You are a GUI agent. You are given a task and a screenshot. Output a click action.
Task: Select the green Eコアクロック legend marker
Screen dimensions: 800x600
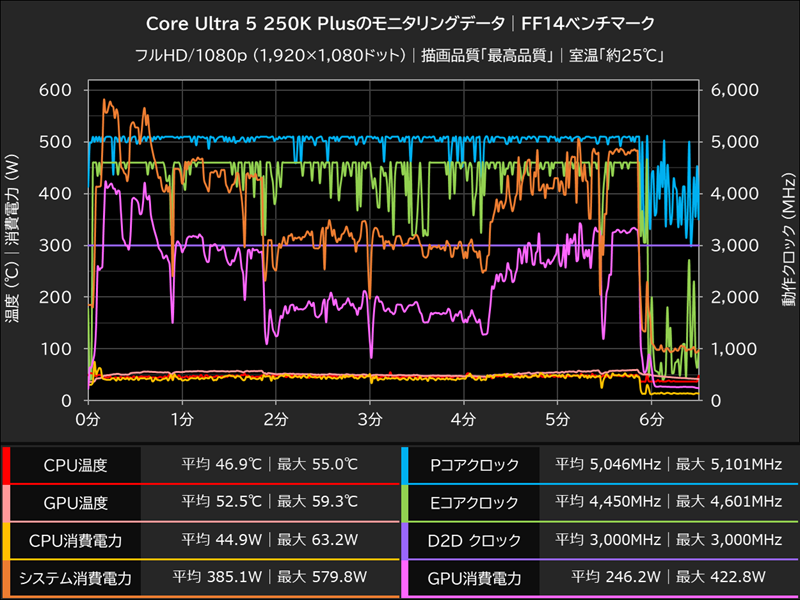click(408, 501)
